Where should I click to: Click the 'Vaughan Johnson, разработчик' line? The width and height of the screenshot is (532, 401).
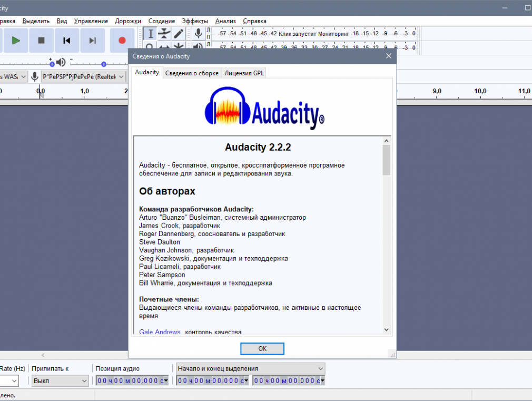(186, 250)
